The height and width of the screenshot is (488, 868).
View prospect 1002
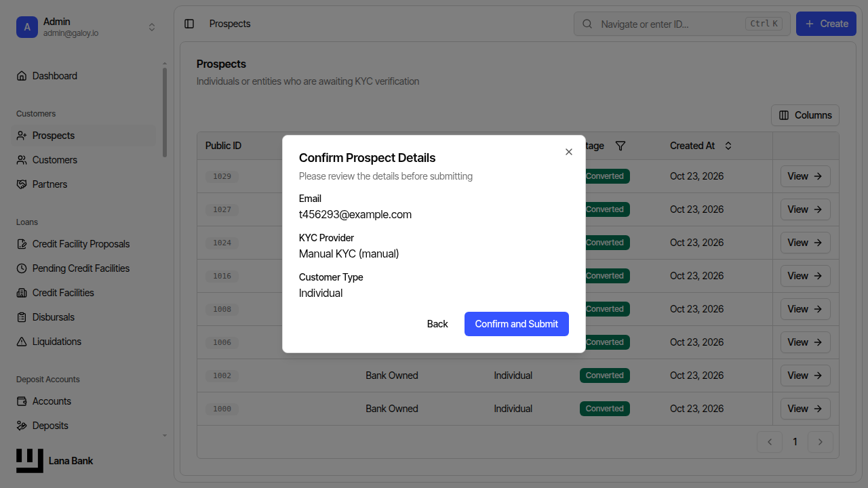(806, 375)
